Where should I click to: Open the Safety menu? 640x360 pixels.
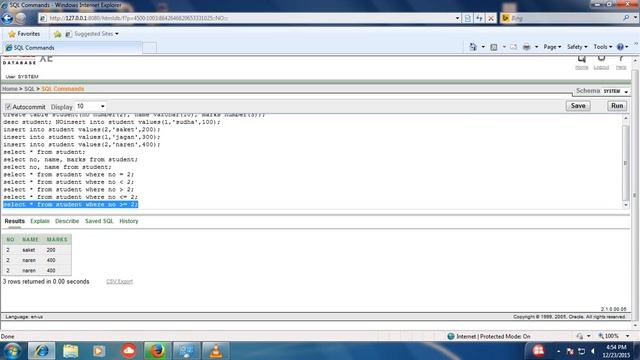577,47
